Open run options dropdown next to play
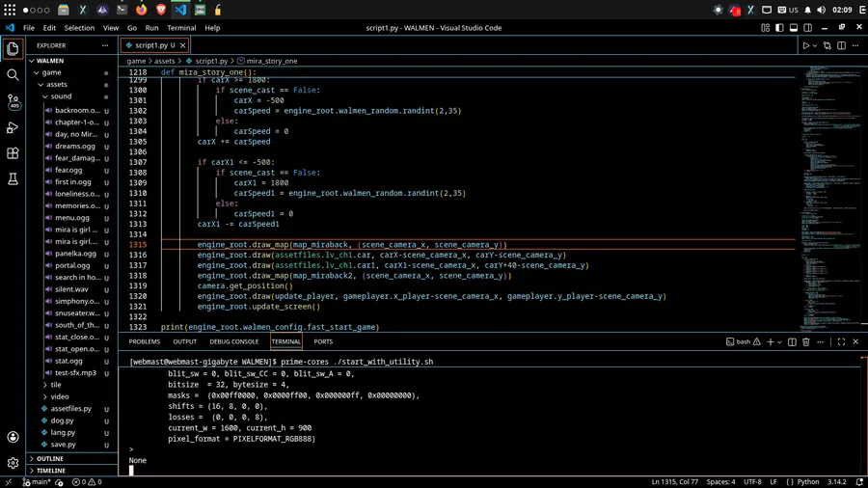The image size is (868, 488). (x=815, y=46)
